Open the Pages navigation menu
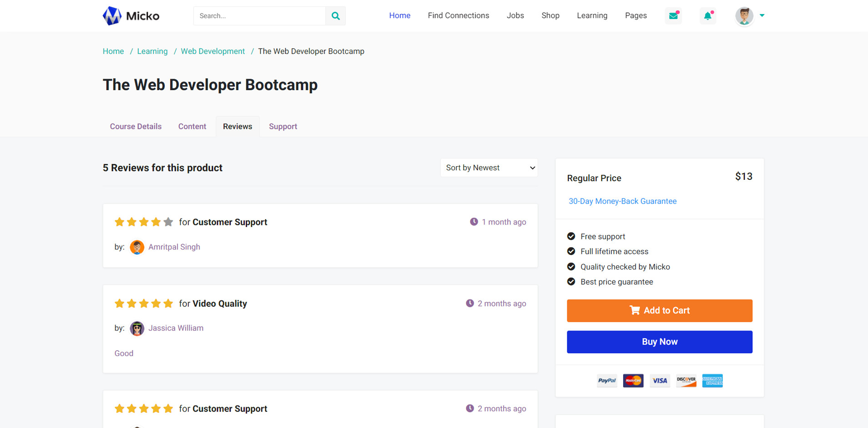Screen dimensions: 868x428 [636, 15]
